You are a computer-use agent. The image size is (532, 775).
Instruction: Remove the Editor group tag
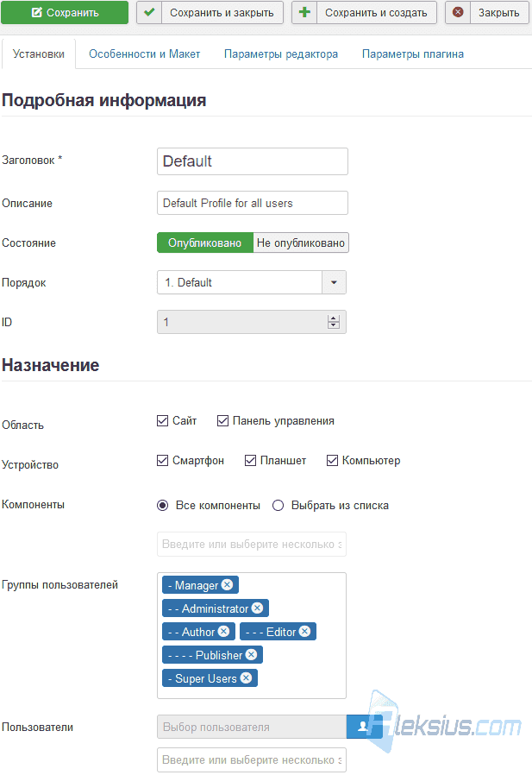click(304, 631)
